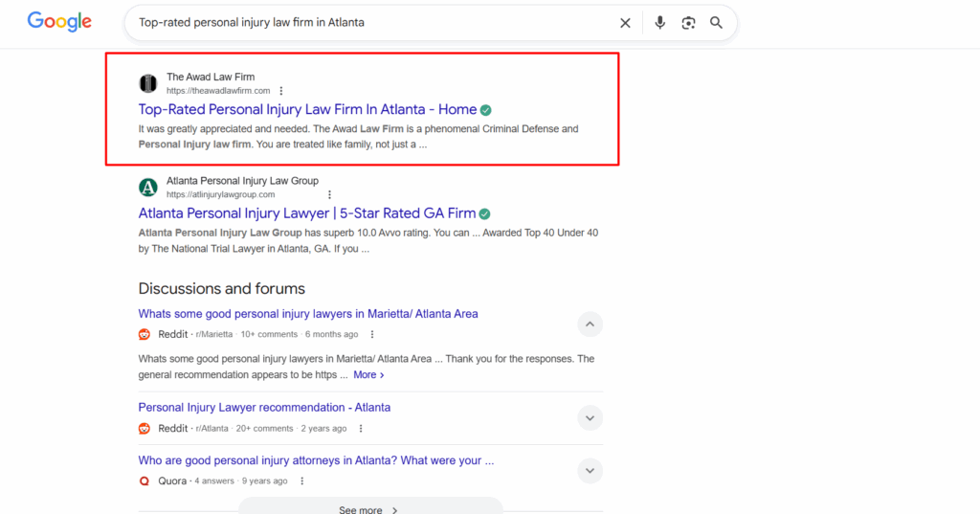Expand the Quora personal injury attorneys discussion
The height and width of the screenshot is (514, 980).
590,470
